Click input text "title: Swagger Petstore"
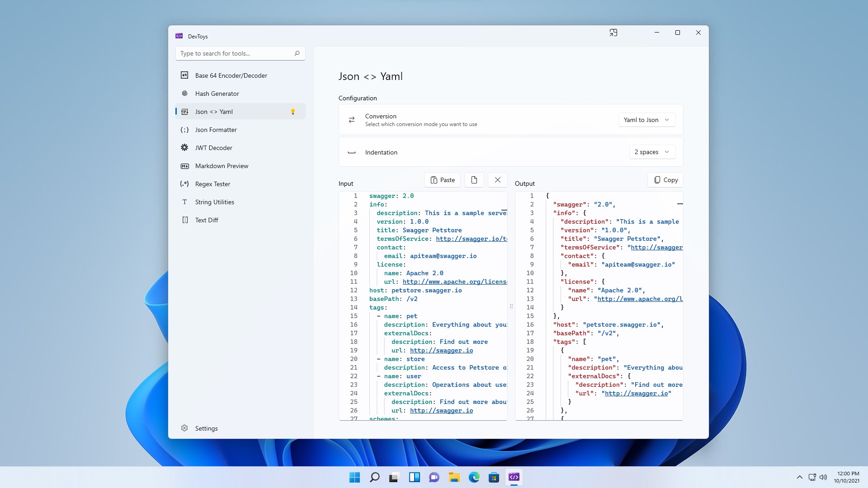 click(419, 230)
